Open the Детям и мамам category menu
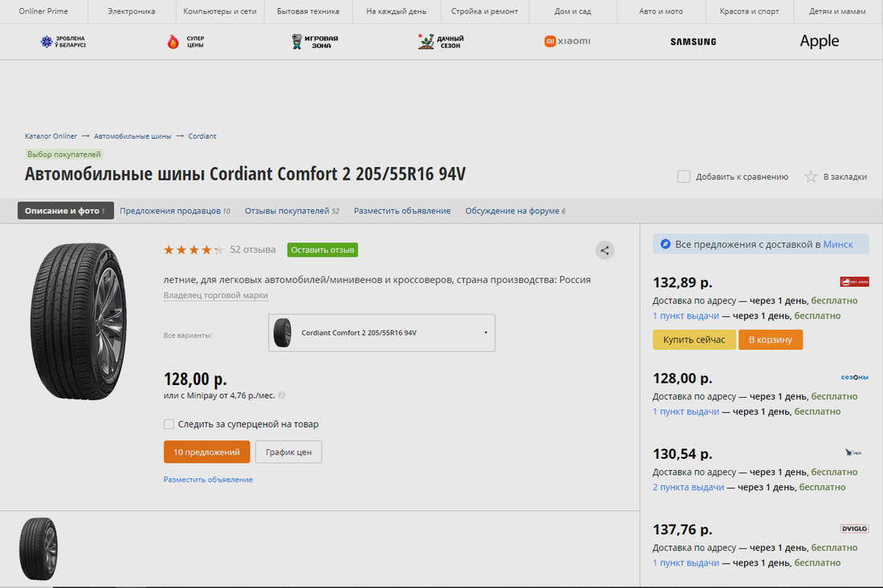This screenshot has height=588, width=883. [837, 11]
